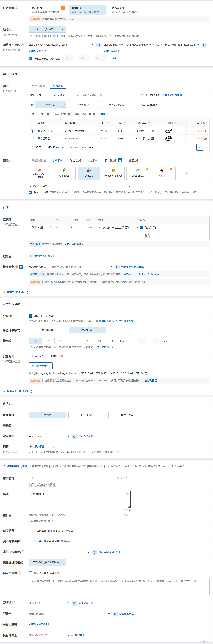
Task: Check 输入已采用 Base64 编码
Action: coord(30,573)
